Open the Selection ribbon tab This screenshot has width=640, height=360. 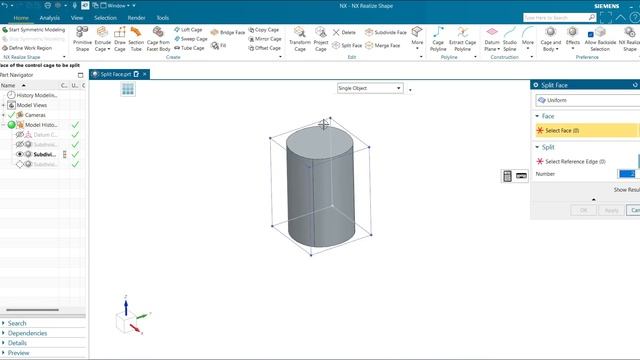point(105,18)
